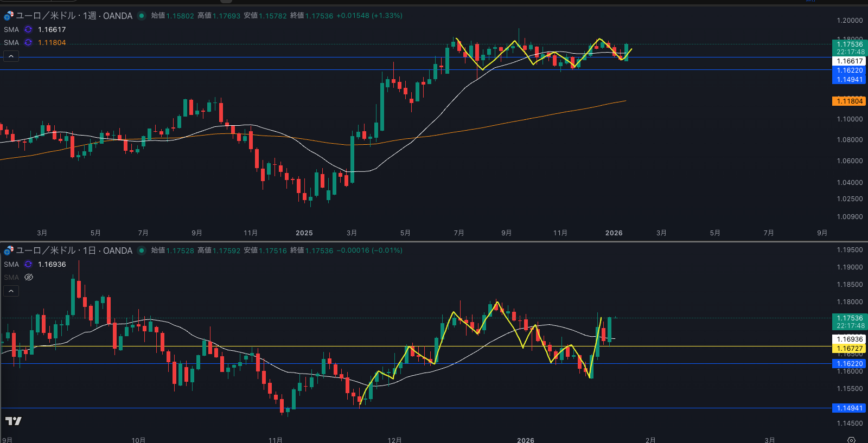Click green market status dot on daily chart
The width and height of the screenshot is (868, 443).
(142, 251)
